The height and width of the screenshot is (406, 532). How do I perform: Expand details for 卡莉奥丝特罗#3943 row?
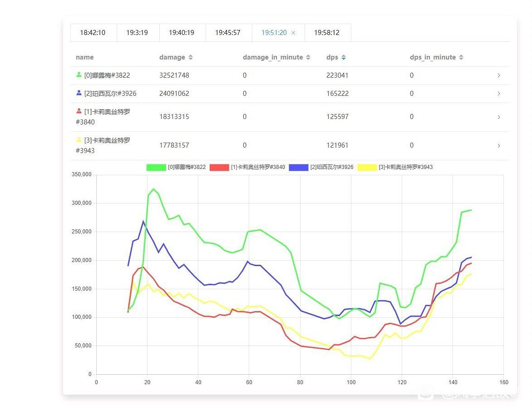click(498, 145)
